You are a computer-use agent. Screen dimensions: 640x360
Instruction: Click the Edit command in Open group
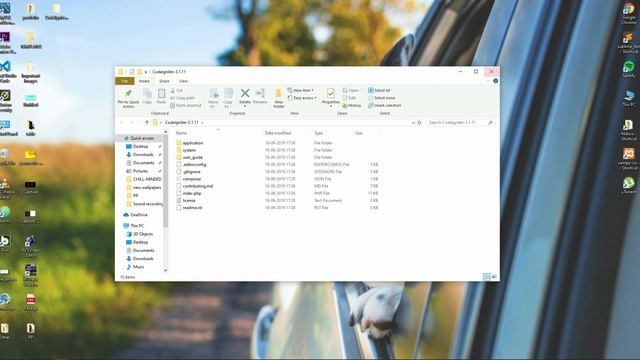pyautogui.click(x=349, y=98)
